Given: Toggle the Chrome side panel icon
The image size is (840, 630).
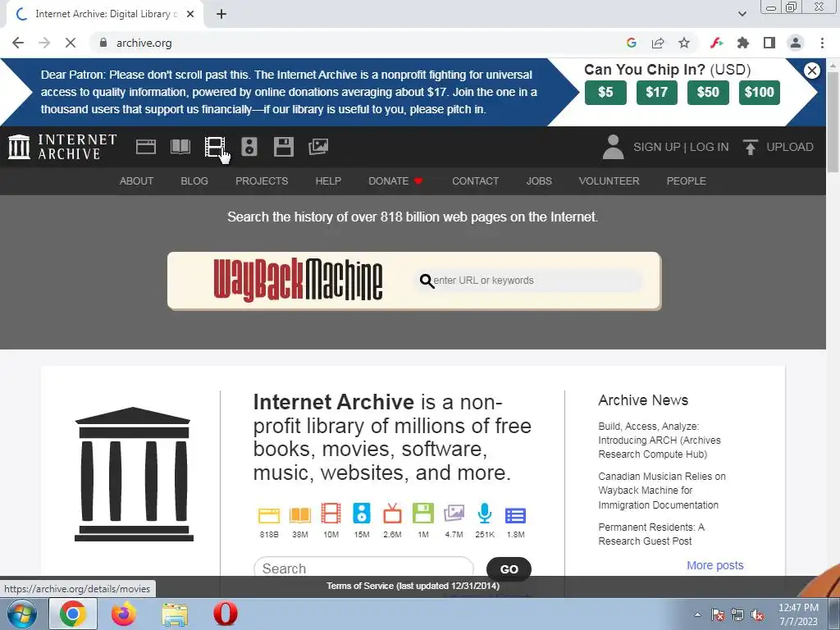Looking at the screenshot, I should point(769,43).
